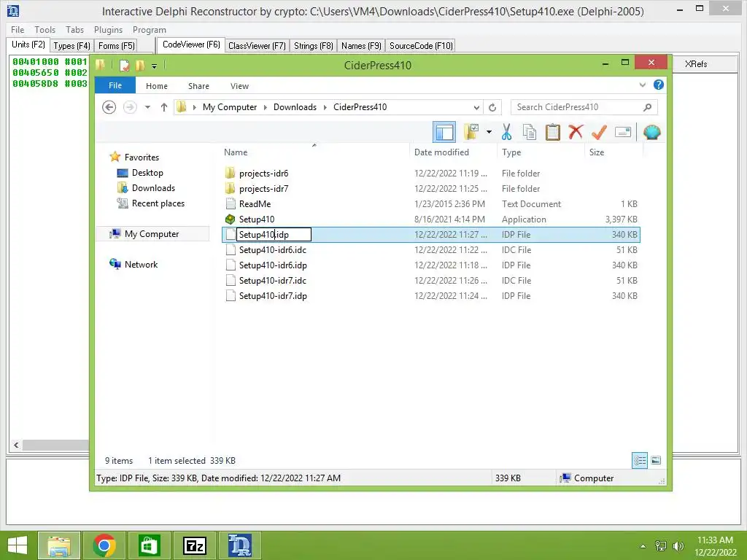The width and height of the screenshot is (747, 560).
Task: Open the Windows Store taskbar icon
Action: coord(149,545)
